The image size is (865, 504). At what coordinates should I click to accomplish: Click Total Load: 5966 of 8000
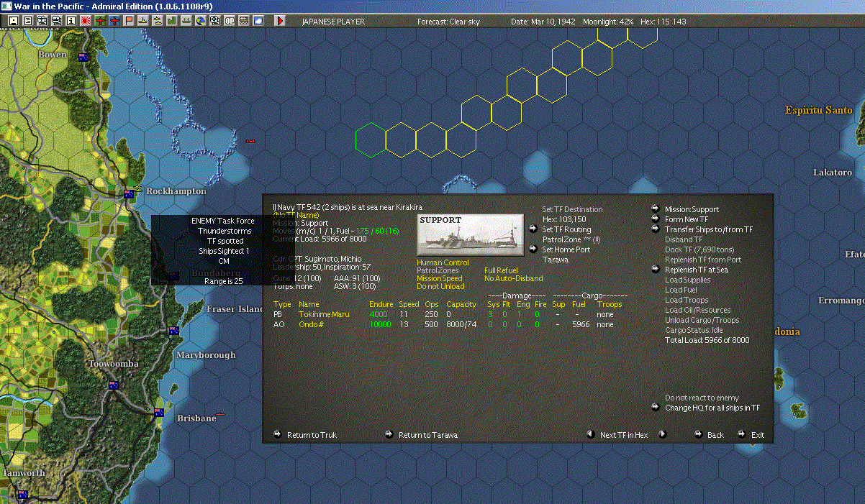click(x=707, y=340)
